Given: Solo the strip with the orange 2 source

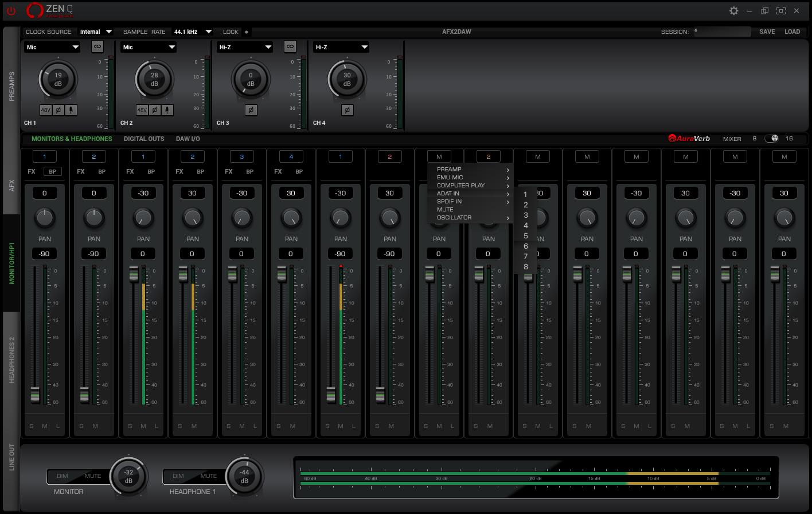Looking at the screenshot, I should pyautogui.click(x=476, y=426).
